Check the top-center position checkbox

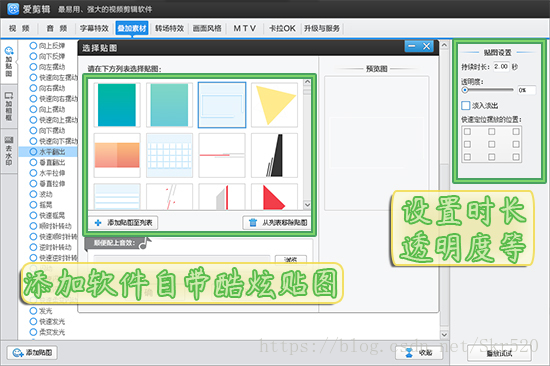pos(491,132)
